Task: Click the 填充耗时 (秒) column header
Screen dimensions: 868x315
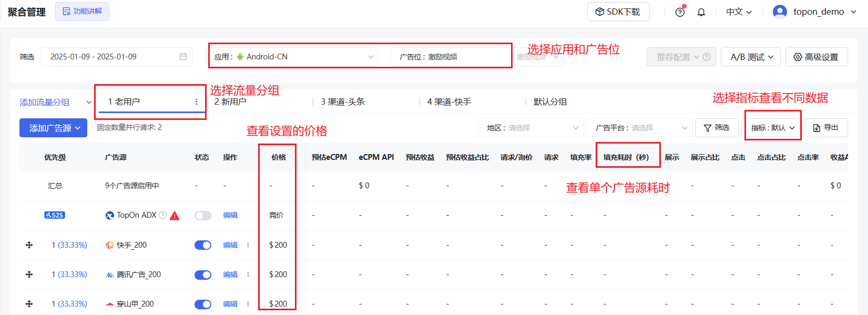Action: [x=626, y=157]
